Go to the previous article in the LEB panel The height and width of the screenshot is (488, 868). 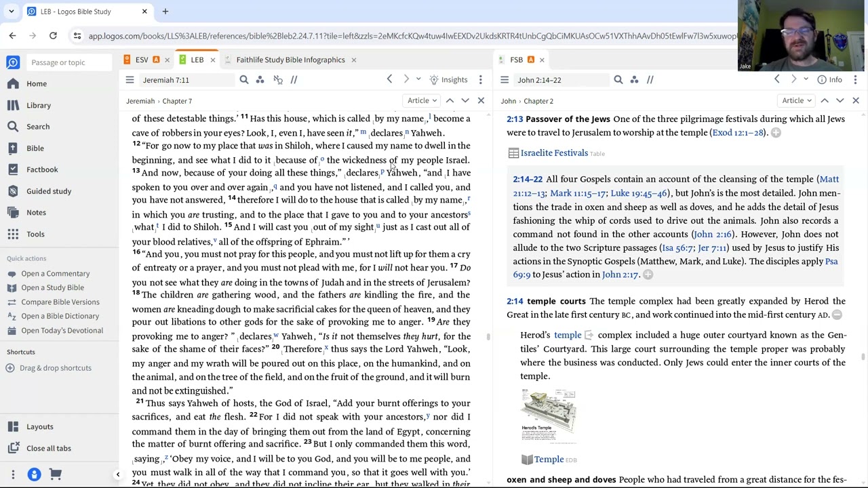[x=450, y=101]
